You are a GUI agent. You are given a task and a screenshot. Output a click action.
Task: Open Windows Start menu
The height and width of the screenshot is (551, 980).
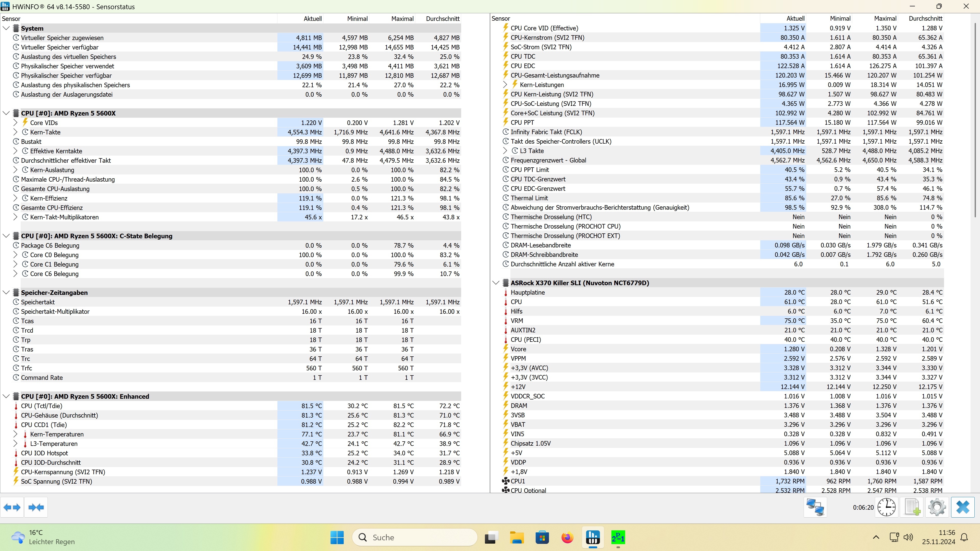tap(337, 537)
